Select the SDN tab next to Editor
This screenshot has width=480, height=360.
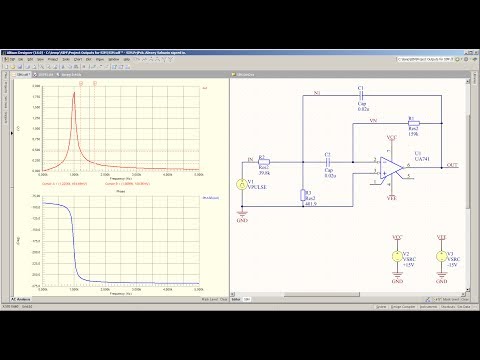pos(247,299)
